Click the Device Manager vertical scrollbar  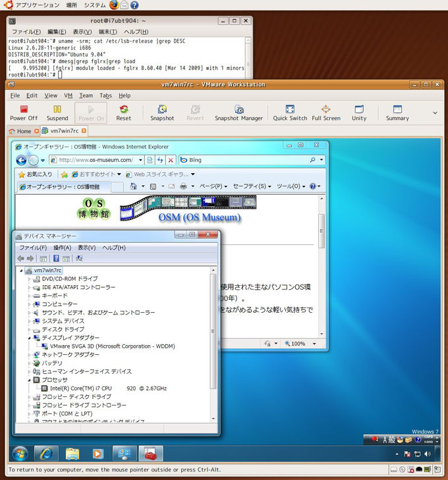(x=213, y=344)
